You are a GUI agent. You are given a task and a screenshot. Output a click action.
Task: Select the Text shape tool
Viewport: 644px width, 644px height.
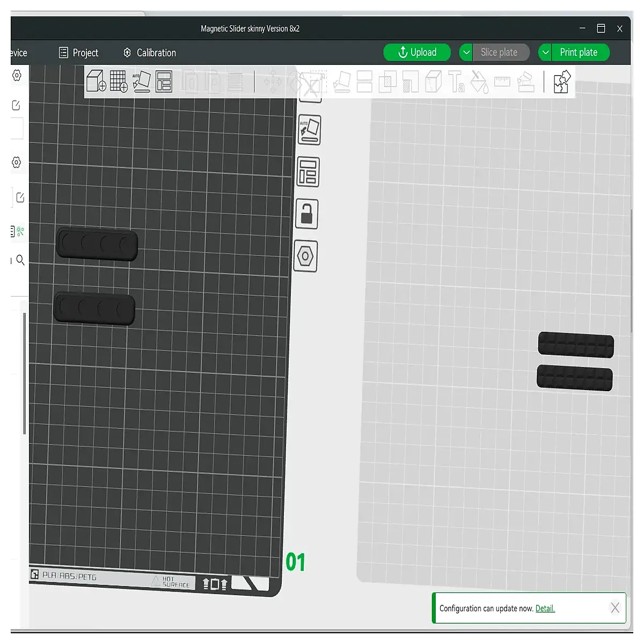(457, 82)
